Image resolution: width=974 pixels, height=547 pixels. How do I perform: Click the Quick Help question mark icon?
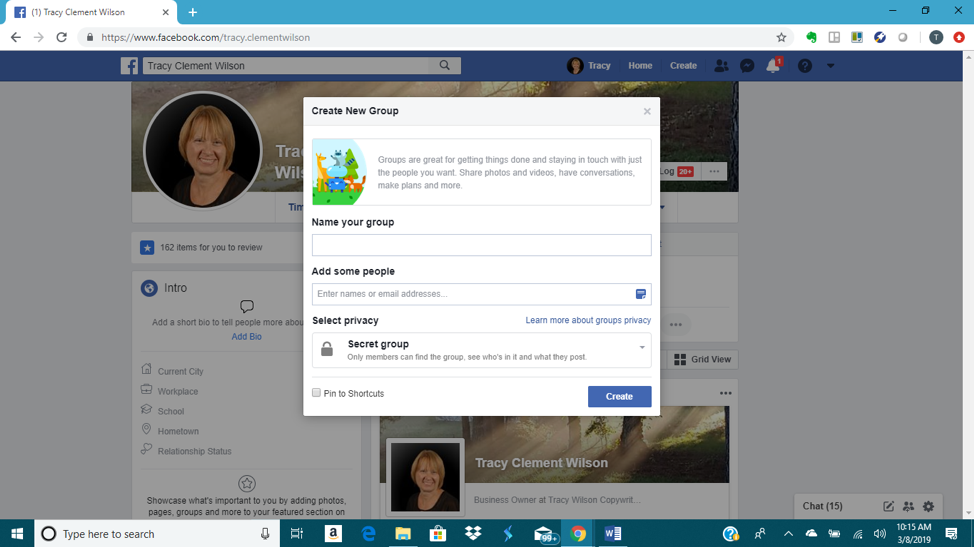pyautogui.click(x=805, y=66)
